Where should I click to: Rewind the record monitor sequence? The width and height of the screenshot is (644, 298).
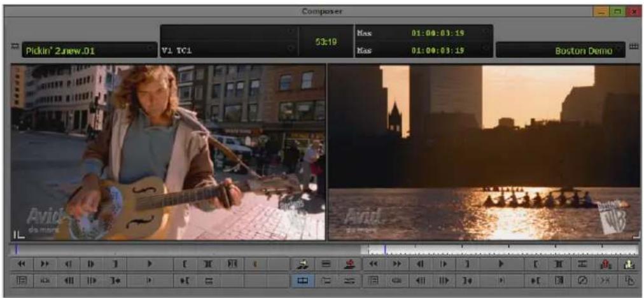(x=372, y=264)
